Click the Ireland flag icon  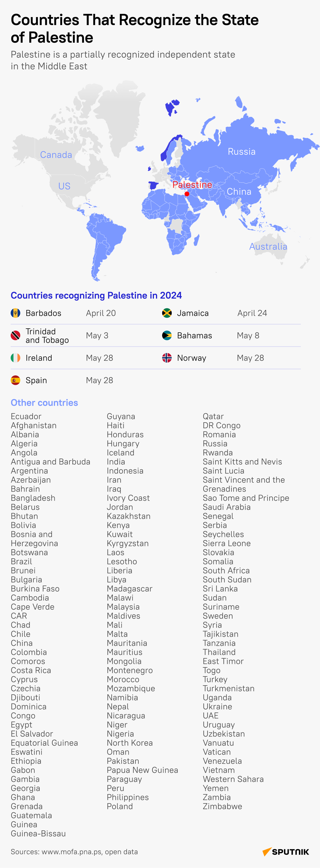(x=15, y=358)
